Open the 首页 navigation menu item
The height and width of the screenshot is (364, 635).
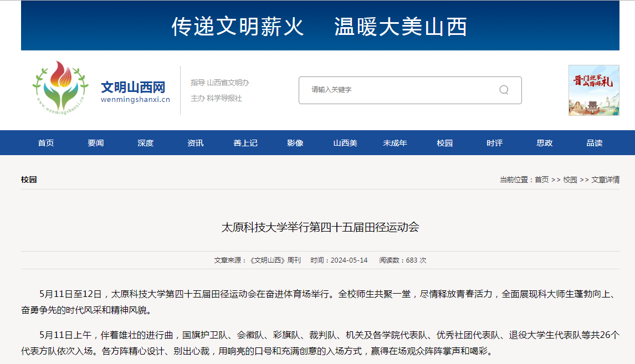46,143
